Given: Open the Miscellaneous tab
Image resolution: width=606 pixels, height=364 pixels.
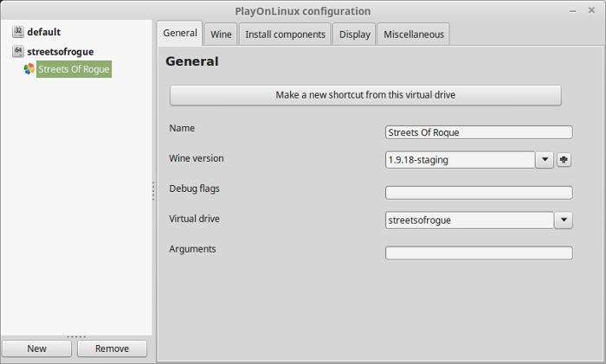Looking at the screenshot, I should 414,35.
